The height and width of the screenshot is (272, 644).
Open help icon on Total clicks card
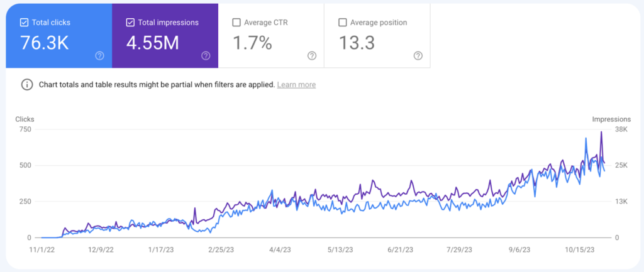[x=99, y=56]
